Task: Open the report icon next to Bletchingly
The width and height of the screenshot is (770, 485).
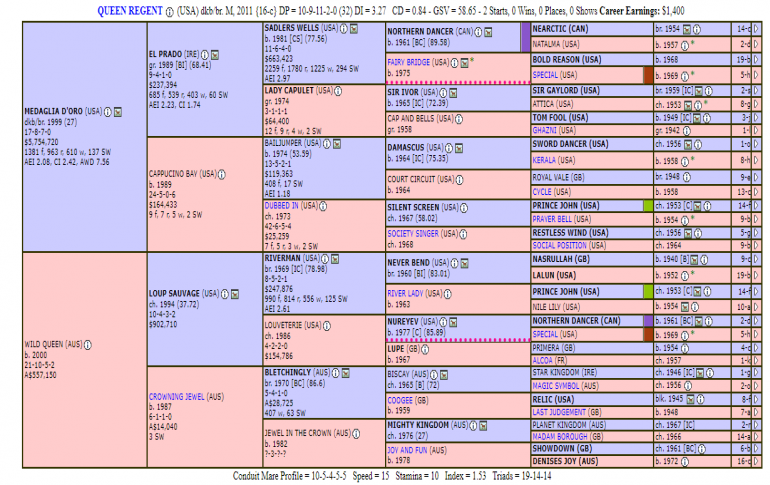Action: (x=346, y=373)
